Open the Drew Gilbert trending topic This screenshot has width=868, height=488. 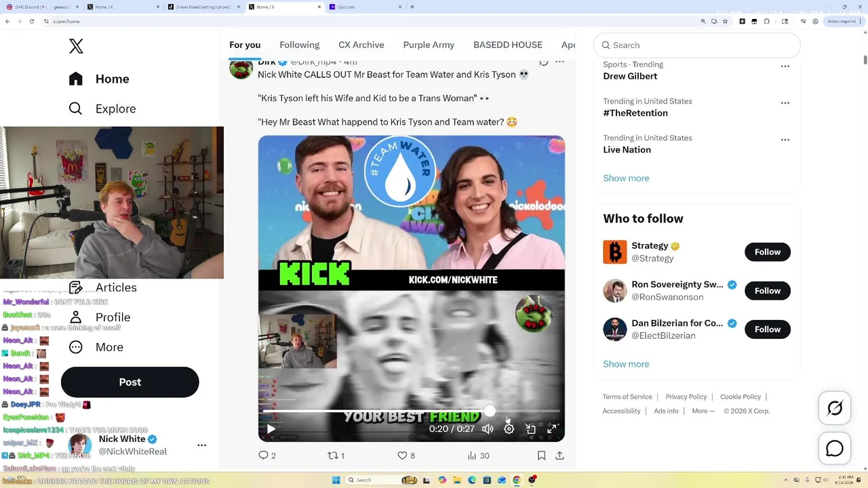coord(630,76)
